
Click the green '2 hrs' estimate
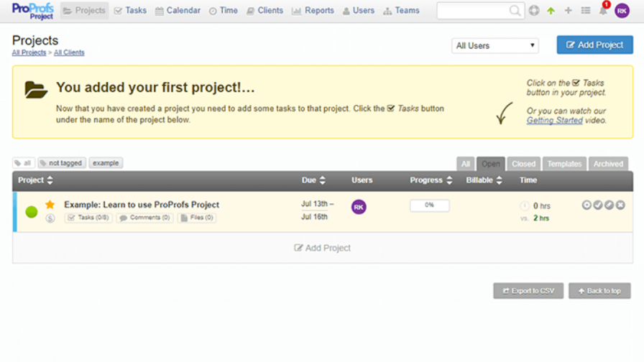coord(541,218)
